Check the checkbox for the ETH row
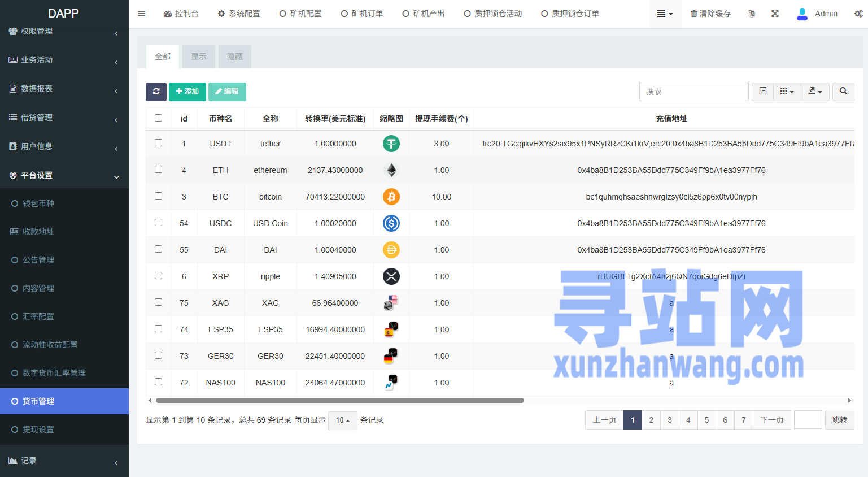 click(x=159, y=170)
